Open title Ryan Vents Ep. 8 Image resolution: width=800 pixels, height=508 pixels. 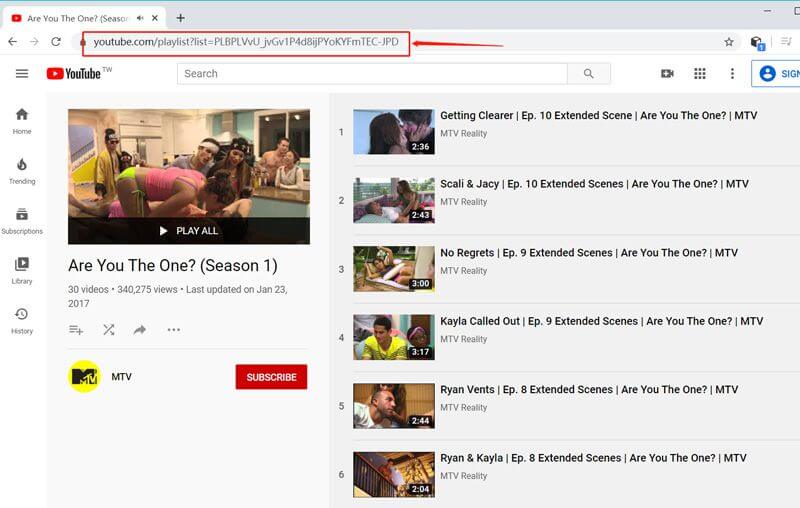pyautogui.click(x=589, y=390)
